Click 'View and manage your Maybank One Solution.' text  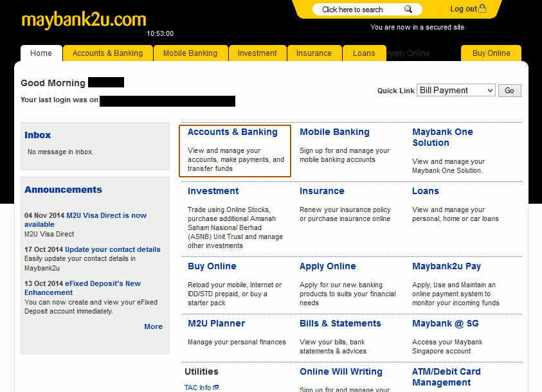coord(448,166)
